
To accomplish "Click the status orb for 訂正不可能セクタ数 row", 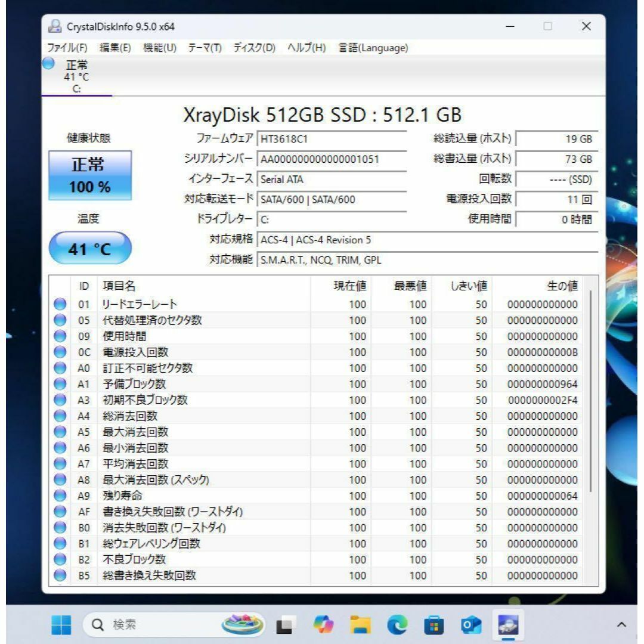I will pyautogui.click(x=60, y=368).
